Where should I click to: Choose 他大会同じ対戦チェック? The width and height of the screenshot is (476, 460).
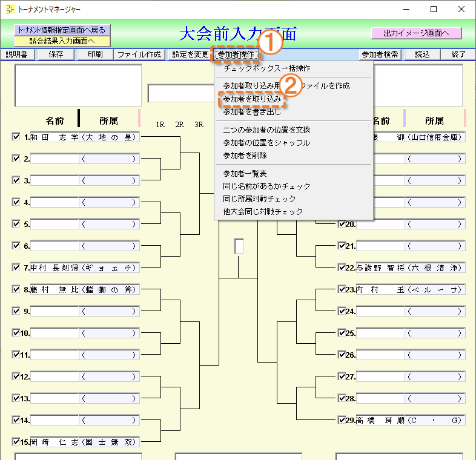tap(263, 211)
